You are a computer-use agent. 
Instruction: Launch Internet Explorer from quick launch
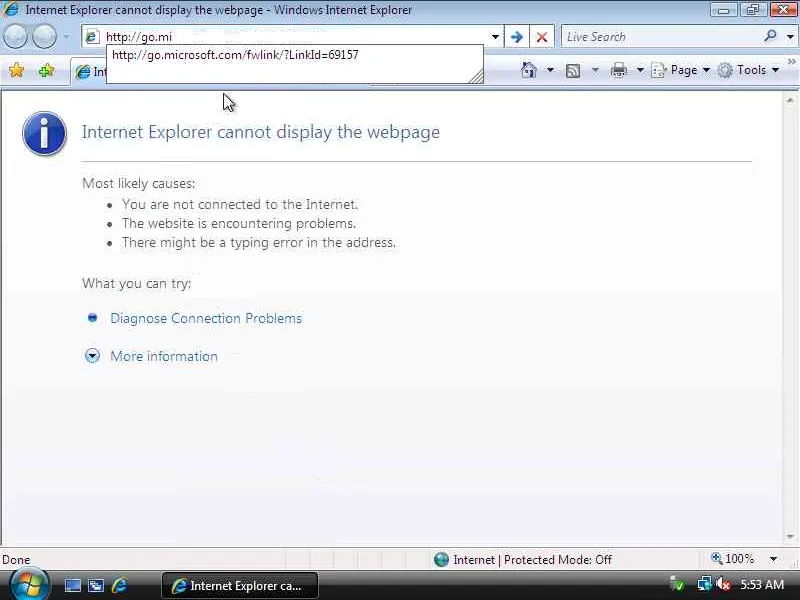(x=119, y=586)
